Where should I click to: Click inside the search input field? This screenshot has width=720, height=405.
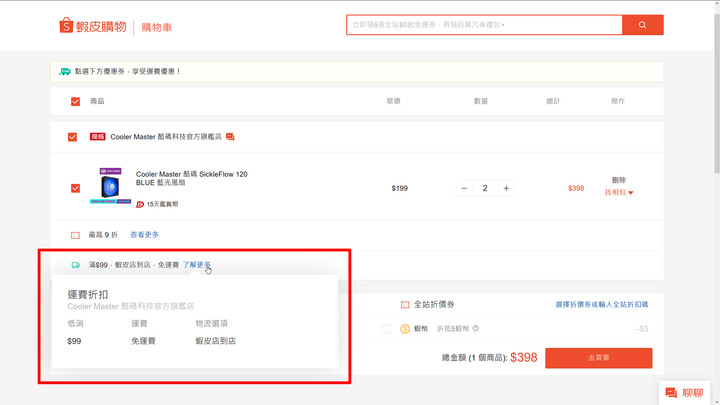484,25
